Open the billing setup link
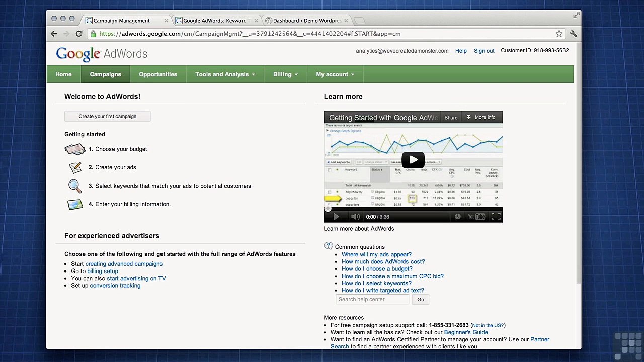 tap(103, 271)
